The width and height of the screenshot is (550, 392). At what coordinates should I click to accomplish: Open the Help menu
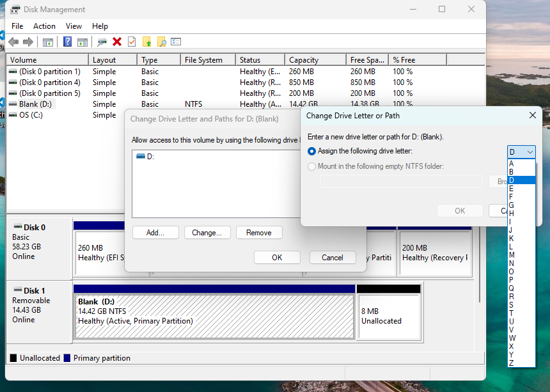(100, 26)
